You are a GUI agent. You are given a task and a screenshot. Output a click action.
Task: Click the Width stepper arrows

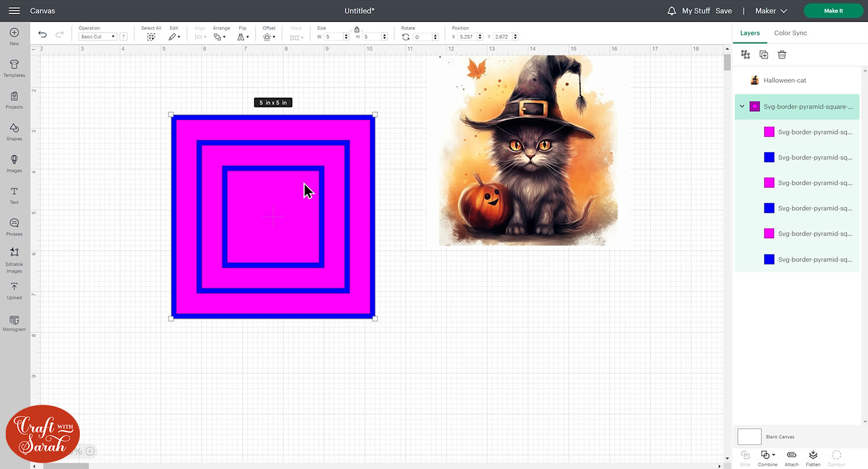pos(347,37)
